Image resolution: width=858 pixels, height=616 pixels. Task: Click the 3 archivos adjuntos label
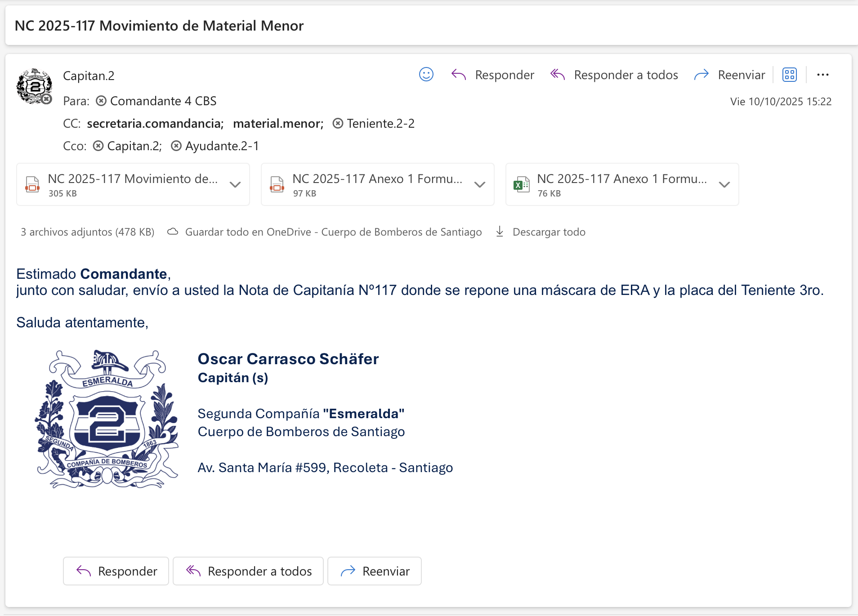pos(87,231)
